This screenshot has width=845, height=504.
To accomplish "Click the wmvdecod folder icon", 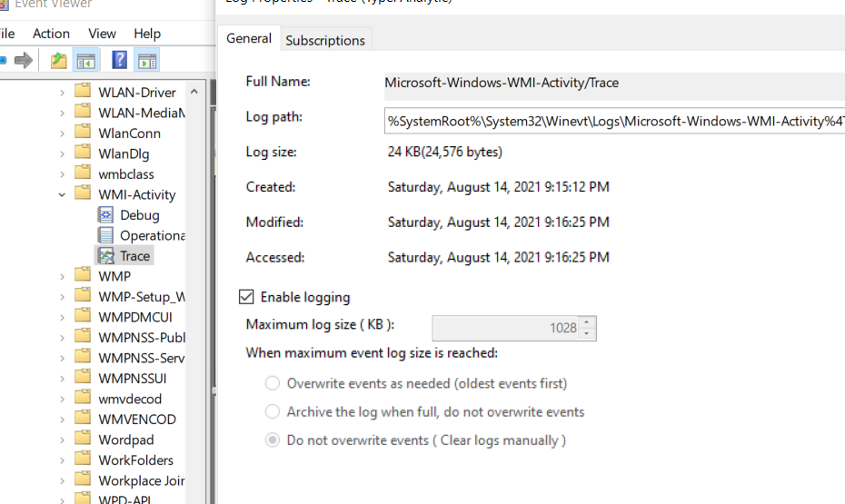I will 83,398.
